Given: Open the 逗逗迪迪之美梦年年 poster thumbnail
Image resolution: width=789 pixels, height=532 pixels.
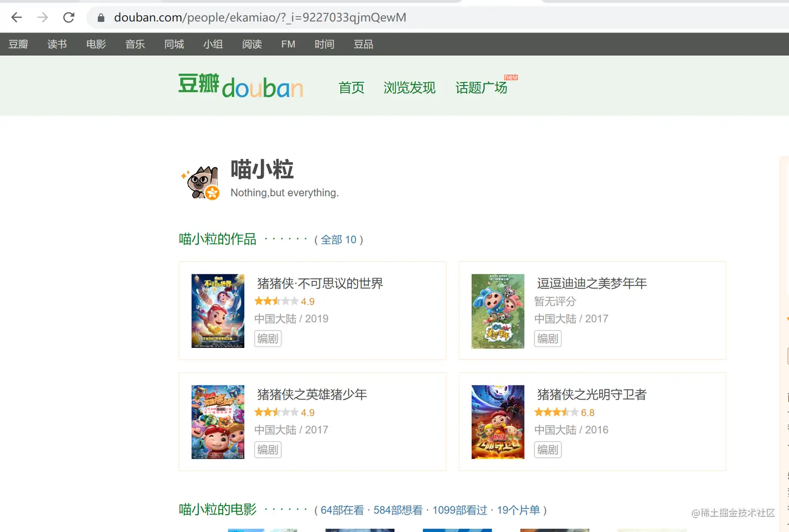Looking at the screenshot, I should click(498, 311).
